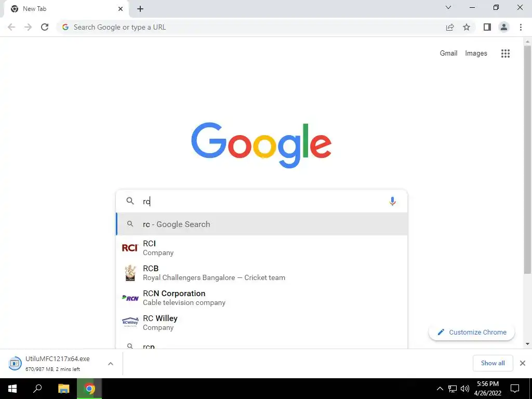Click the Customize Chrome button
The width and height of the screenshot is (532, 399).
tap(472, 332)
